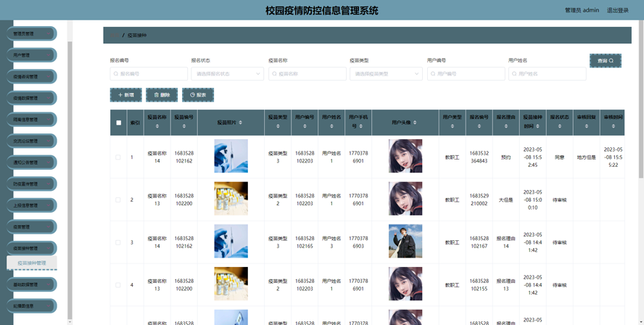This screenshot has width=644, height=325.
Task: Open 疫苗管理 sidebar menu
Action: click(x=32, y=227)
